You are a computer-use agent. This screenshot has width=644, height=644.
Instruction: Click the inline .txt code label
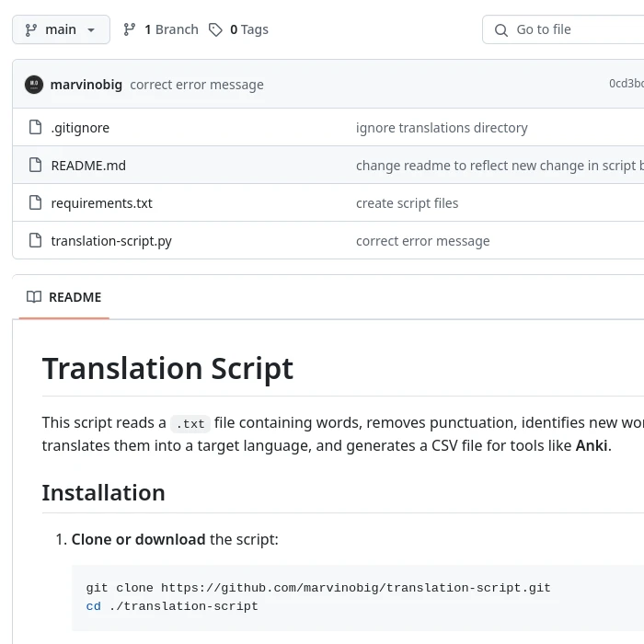pyautogui.click(x=190, y=424)
